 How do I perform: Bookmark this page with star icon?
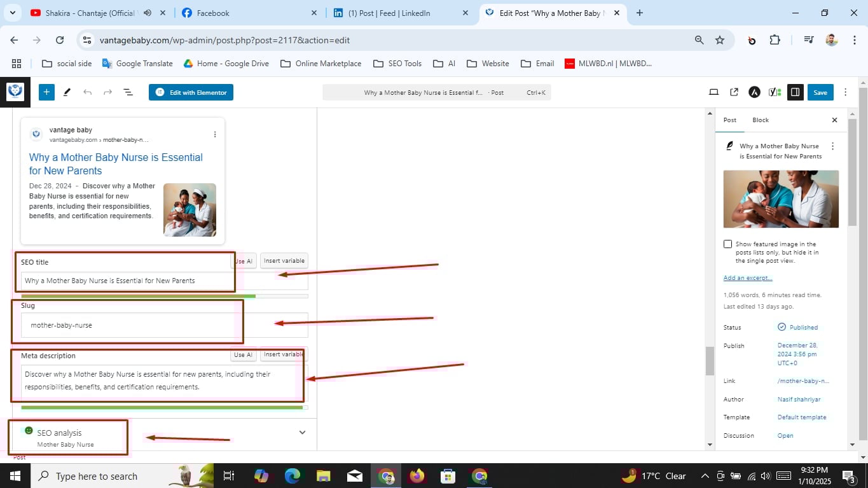(x=720, y=40)
